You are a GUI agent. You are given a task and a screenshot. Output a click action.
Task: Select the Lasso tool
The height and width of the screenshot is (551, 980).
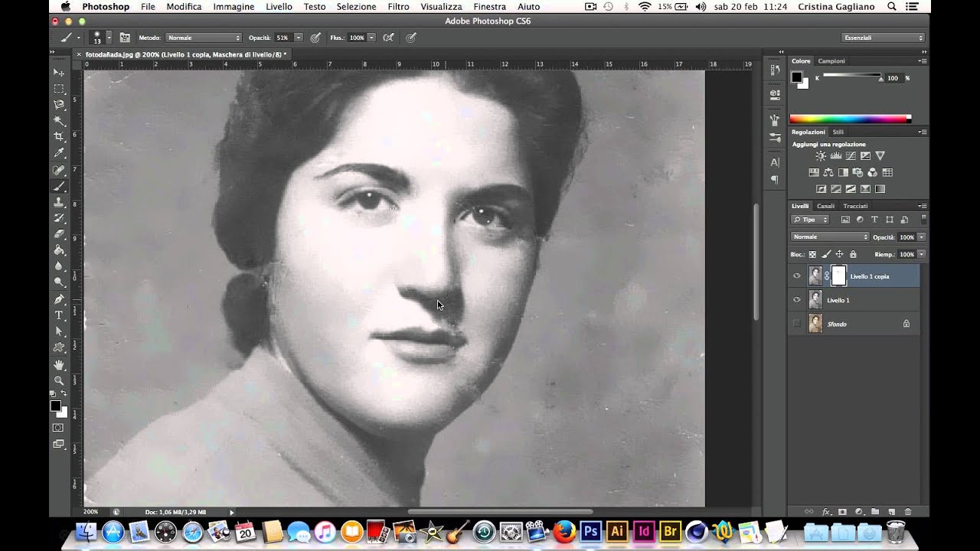59,104
